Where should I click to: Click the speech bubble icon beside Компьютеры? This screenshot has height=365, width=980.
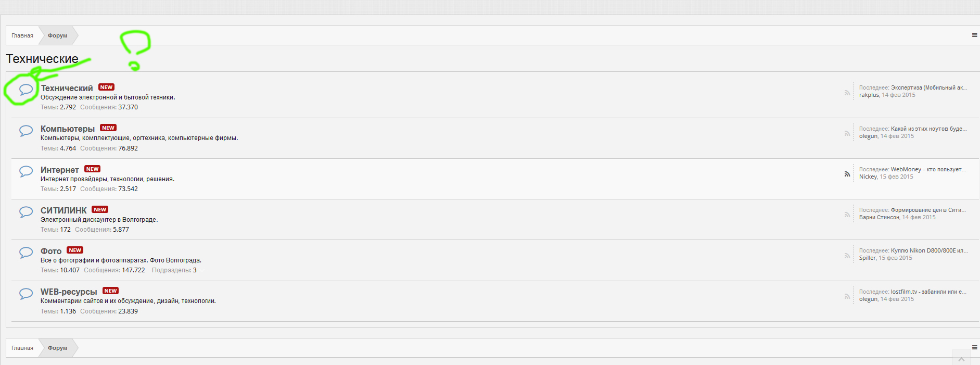[26, 130]
